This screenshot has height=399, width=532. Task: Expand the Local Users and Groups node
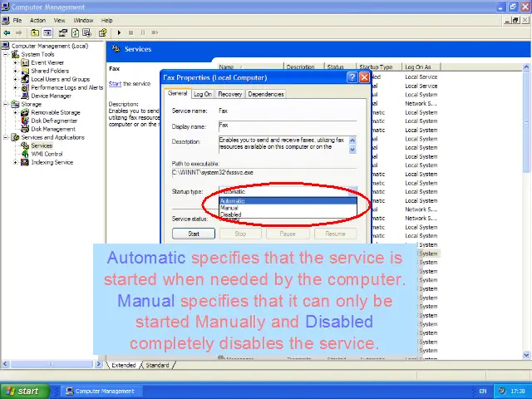15,79
